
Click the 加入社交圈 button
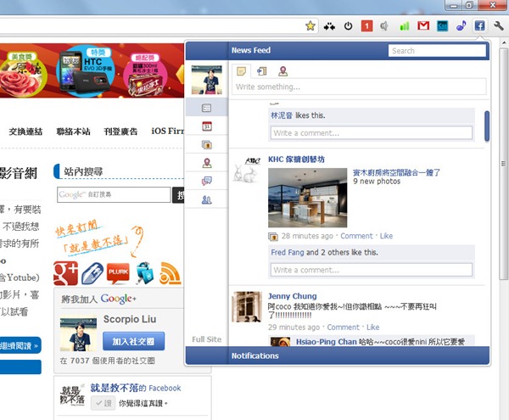tap(134, 341)
